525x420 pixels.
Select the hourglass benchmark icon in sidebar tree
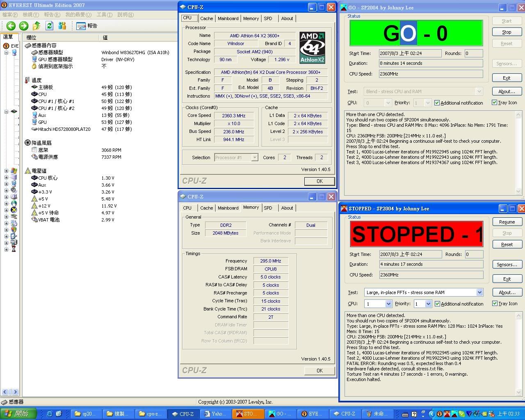click(x=14, y=249)
